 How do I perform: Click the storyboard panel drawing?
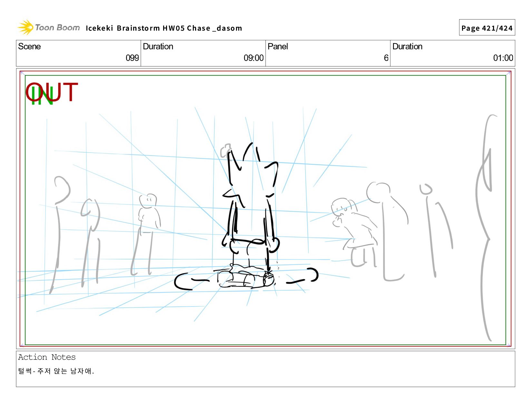click(265, 209)
